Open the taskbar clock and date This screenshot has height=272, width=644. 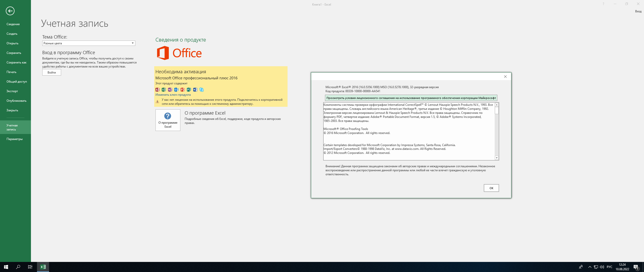tap(622, 267)
